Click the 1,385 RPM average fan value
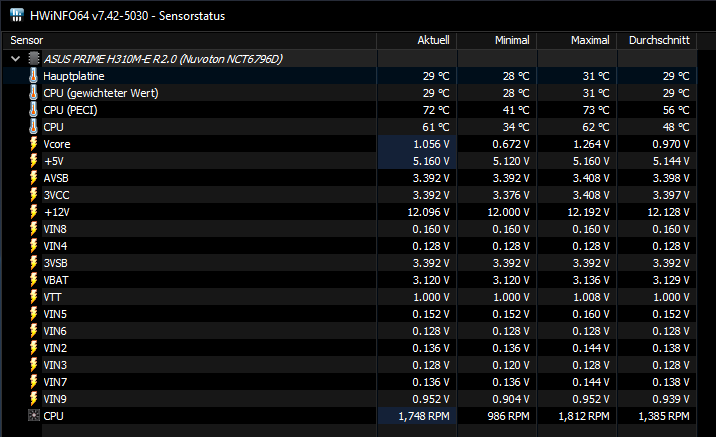 coord(663,416)
